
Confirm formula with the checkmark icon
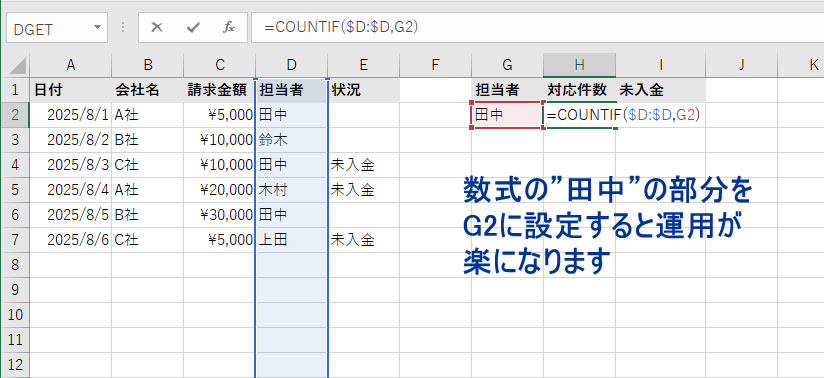coord(193,27)
